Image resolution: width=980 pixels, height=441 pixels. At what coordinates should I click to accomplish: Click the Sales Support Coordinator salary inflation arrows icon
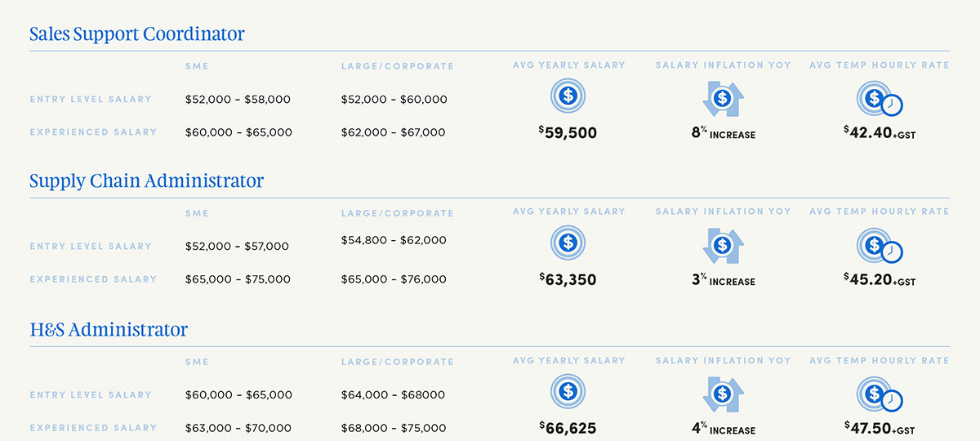point(722,99)
